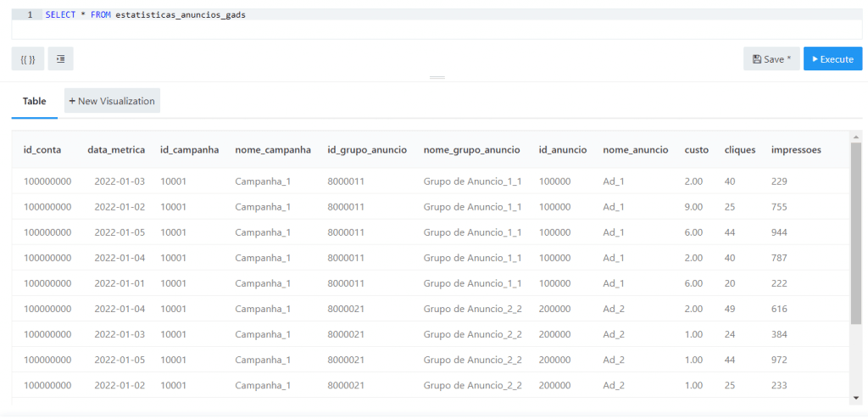Click the nome_grupo_anuncio column header
The width and height of the screenshot is (868, 419).
[471, 150]
